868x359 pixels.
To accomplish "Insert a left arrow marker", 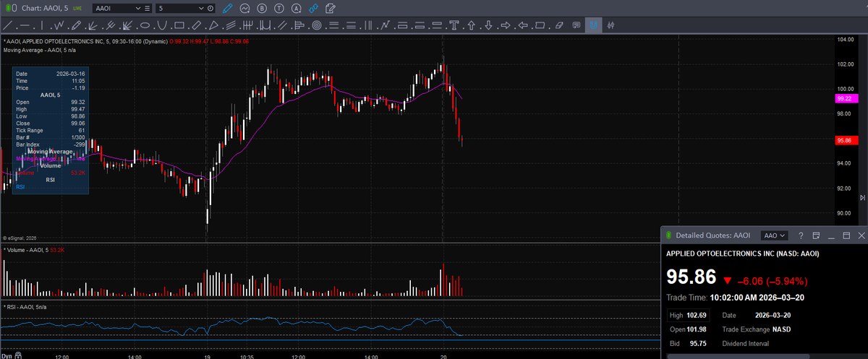I will 523,25.
